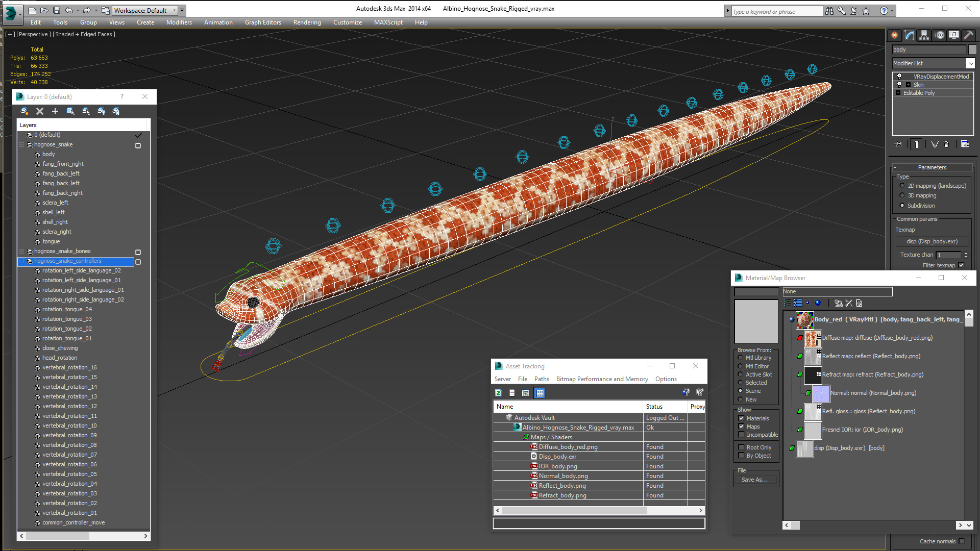Open the Motion command panel tab
Image resolution: width=980 pixels, height=551 pixels.
click(x=940, y=35)
